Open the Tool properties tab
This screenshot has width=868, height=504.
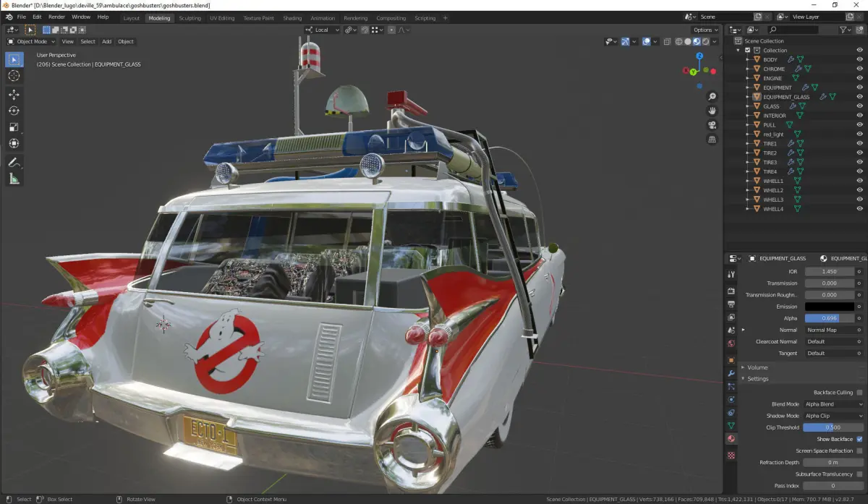tap(731, 275)
